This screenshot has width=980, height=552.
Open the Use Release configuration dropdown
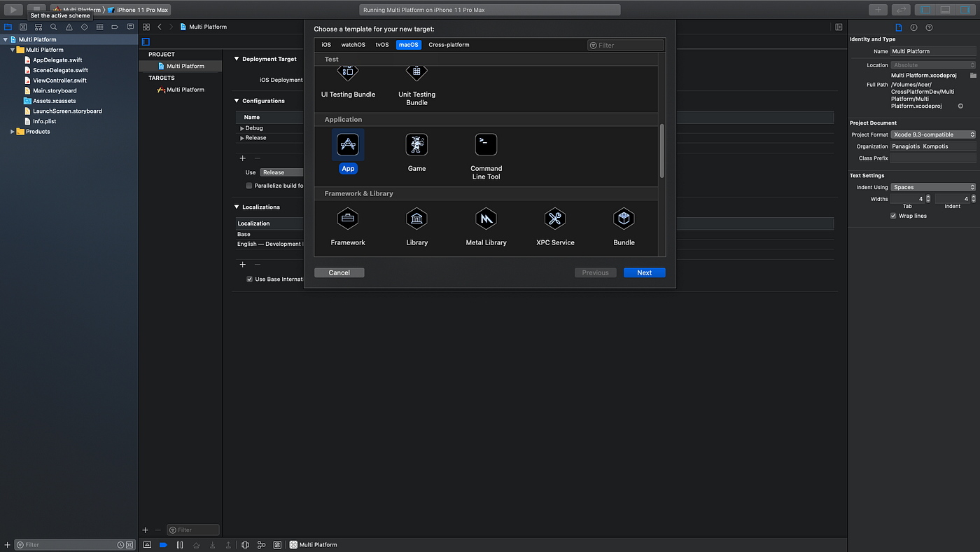281,172
